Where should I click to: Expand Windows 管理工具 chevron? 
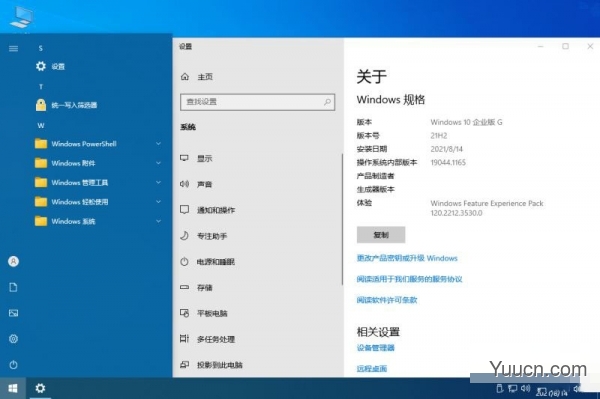158,182
